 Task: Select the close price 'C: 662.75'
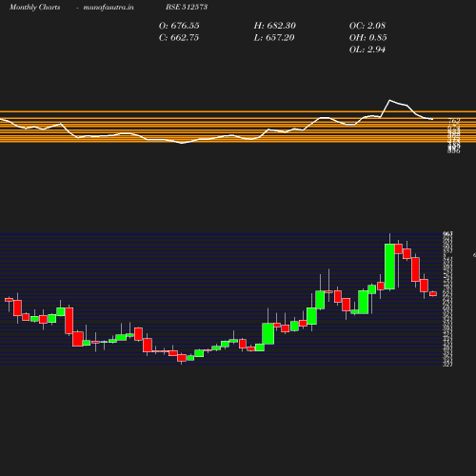[179, 38]
